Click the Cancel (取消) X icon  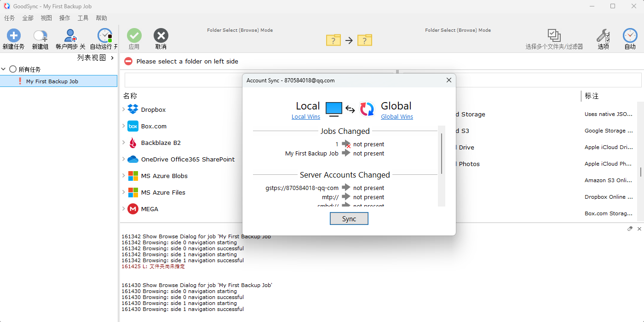161,36
